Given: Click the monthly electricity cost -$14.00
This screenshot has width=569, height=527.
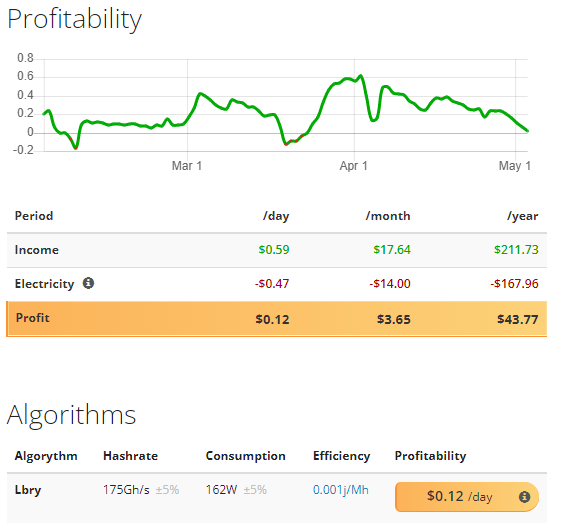Looking at the screenshot, I should pos(390,283).
